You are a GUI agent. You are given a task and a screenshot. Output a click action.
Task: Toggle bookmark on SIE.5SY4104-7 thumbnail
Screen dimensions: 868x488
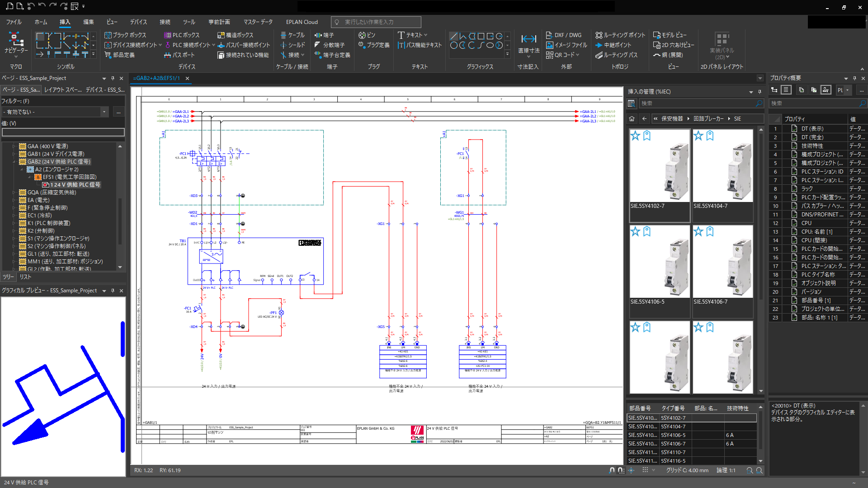(710, 136)
